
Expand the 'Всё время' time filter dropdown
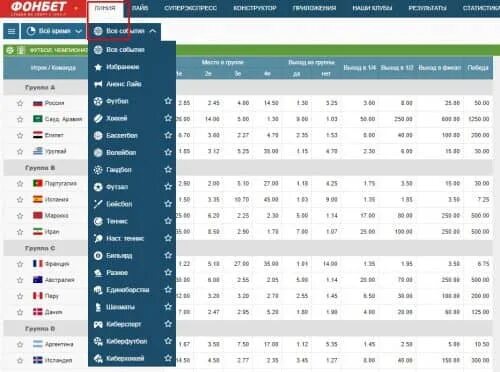[x=53, y=31]
